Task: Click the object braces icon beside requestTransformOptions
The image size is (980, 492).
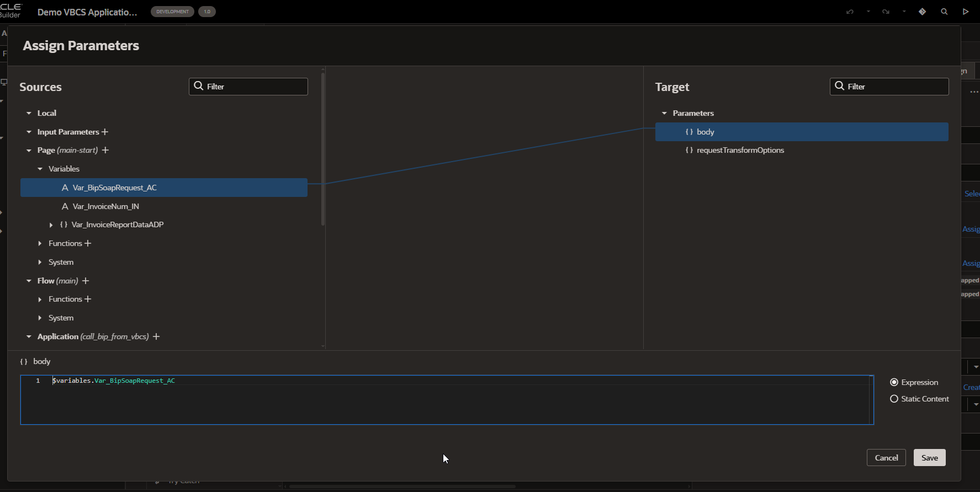Action: click(x=689, y=150)
